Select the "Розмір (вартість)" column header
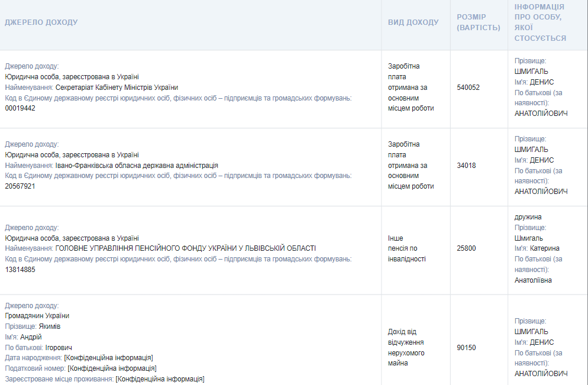 point(478,22)
